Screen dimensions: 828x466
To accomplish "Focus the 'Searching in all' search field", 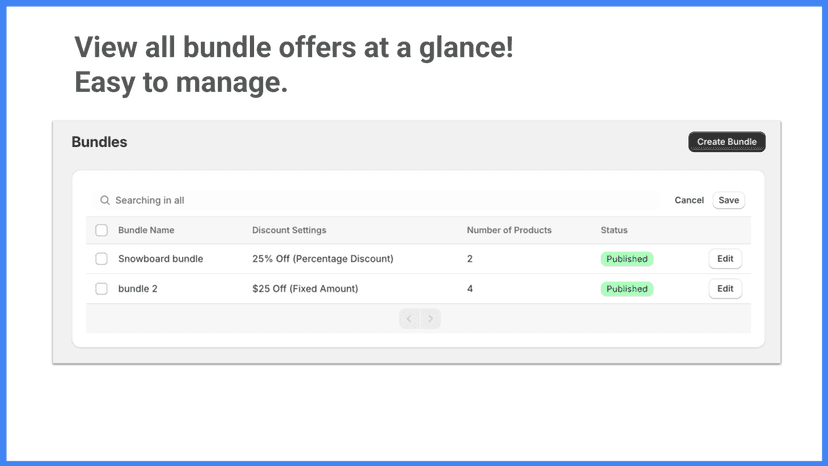I will pos(376,200).
